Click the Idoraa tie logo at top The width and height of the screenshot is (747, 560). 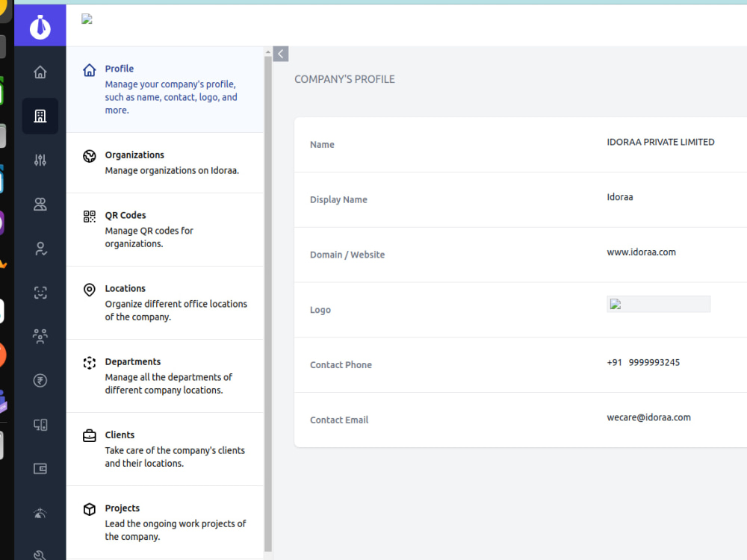point(40,26)
